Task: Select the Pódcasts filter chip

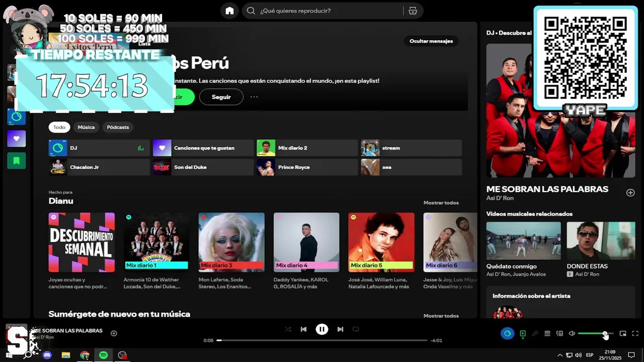Action: click(x=118, y=127)
